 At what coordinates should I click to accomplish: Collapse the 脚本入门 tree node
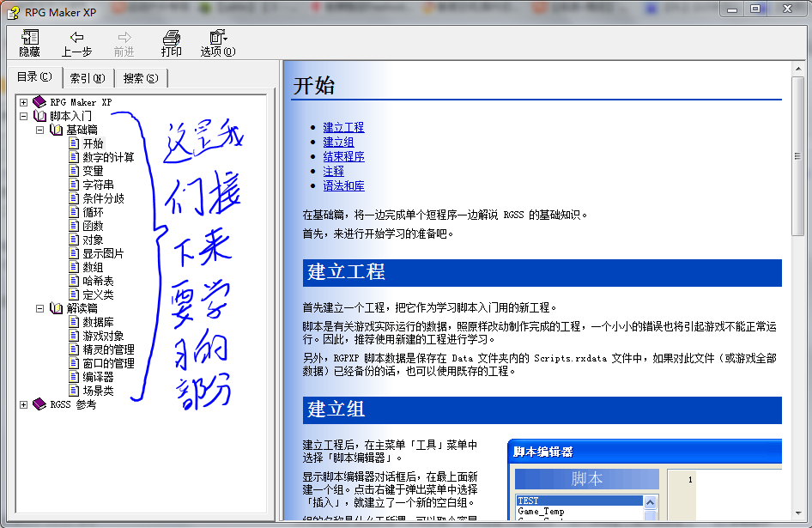(x=23, y=116)
